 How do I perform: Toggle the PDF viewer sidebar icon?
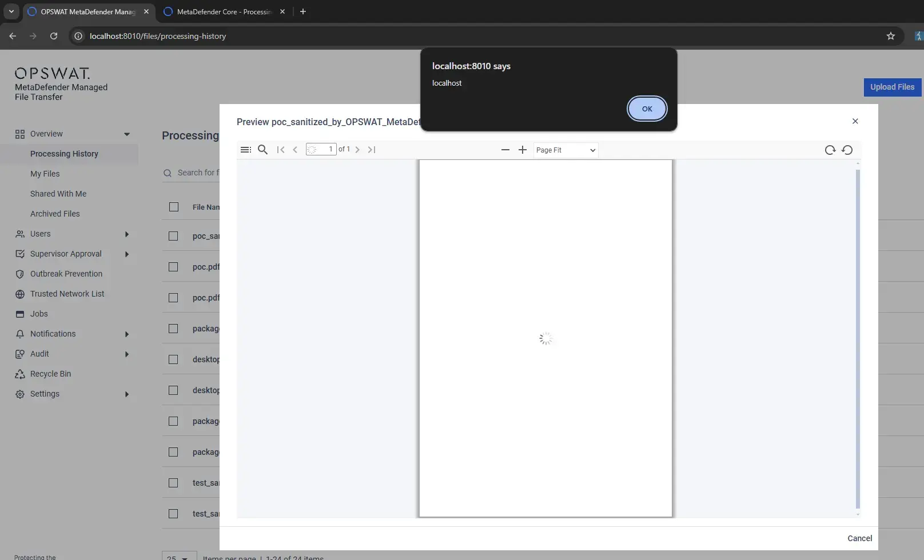[246, 150]
